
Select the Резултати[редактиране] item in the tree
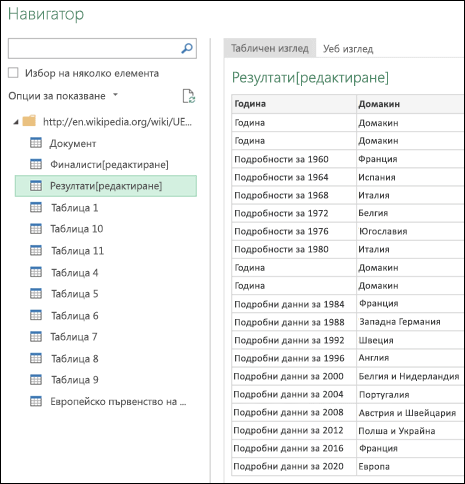(106, 186)
